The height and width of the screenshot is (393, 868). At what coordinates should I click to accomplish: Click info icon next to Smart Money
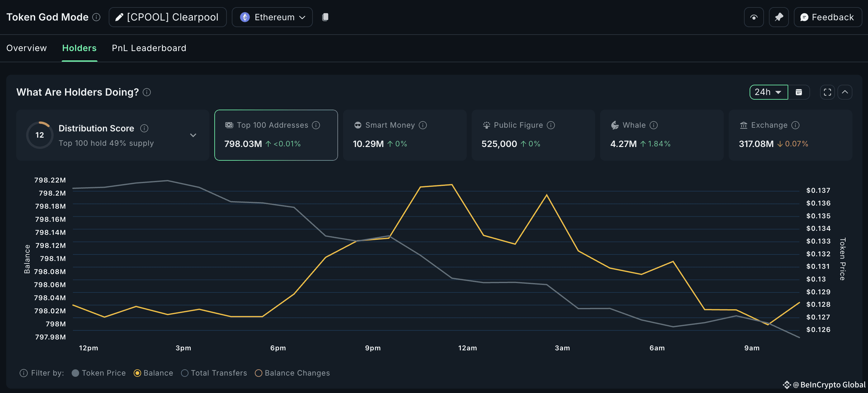click(x=422, y=125)
